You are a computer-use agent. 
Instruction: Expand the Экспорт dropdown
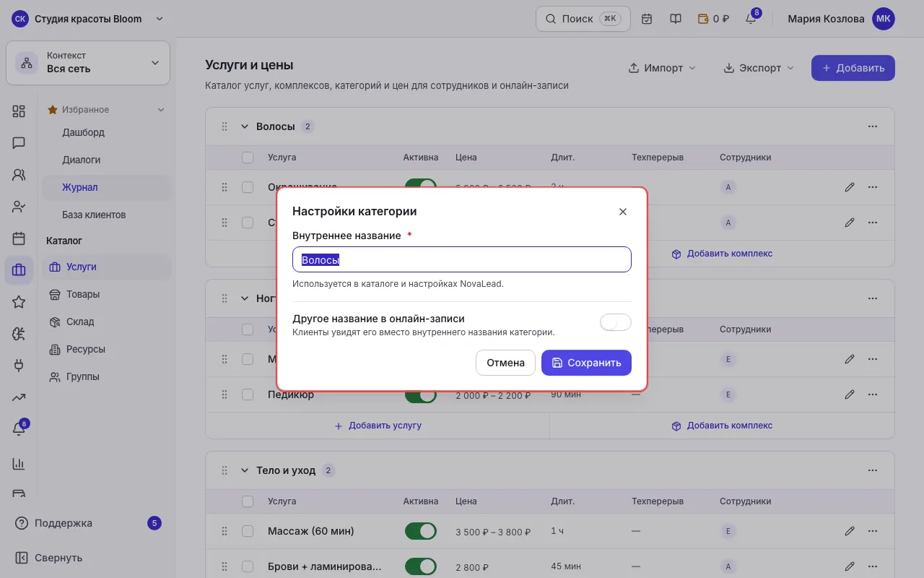(758, 68)
